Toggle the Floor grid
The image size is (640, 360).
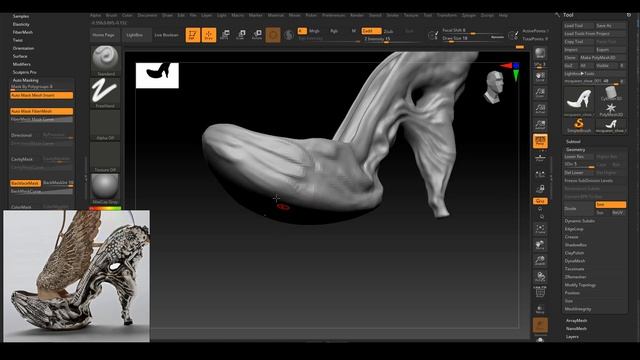pos(540,157)
